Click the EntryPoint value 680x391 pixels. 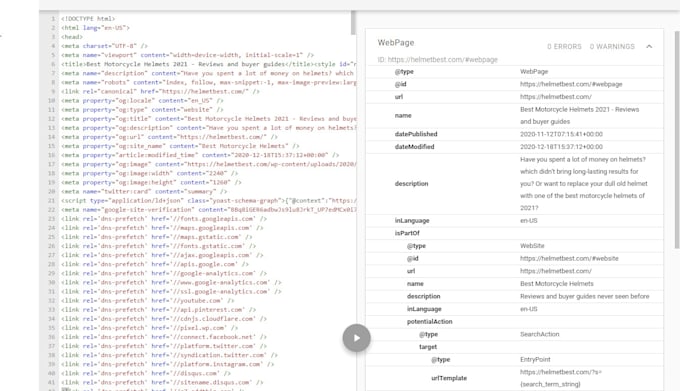click(x=535, y=359)
